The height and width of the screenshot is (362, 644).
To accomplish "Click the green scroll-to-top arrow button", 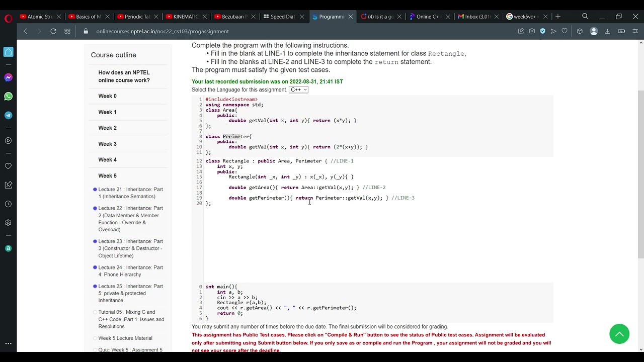I will 619,334.
